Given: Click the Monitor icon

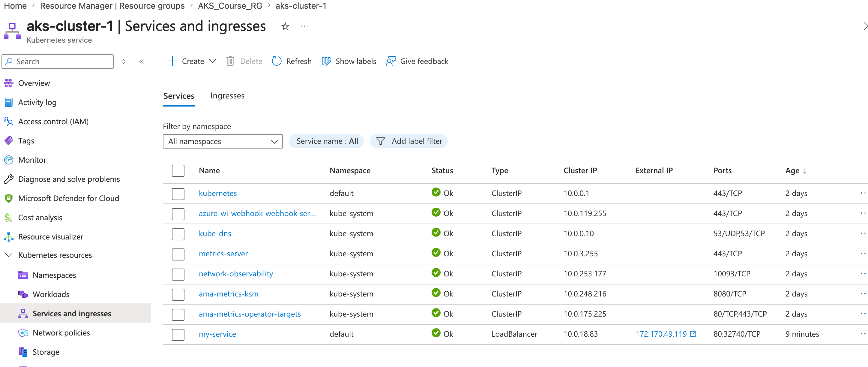Looking at the screenshot, I should [x=9, y=160].
